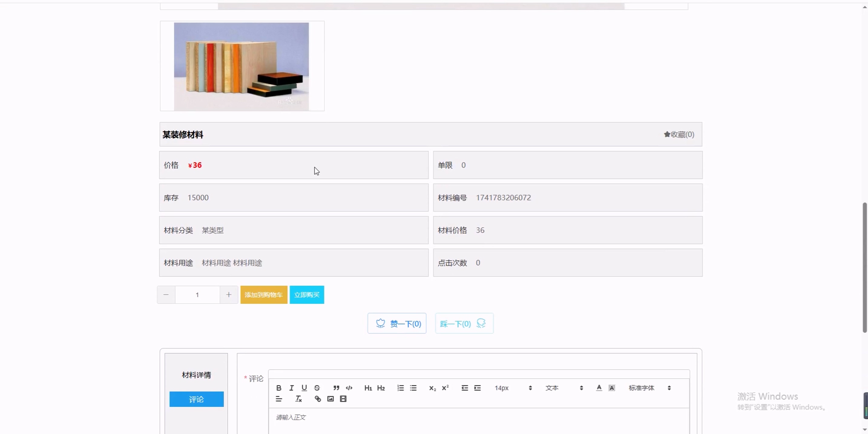Image resolution: width=868 pixels, height=434 pixels.
Task: Open the 文本 heading style dropdown
Action: pyautogui.click(x=564, y=388)
